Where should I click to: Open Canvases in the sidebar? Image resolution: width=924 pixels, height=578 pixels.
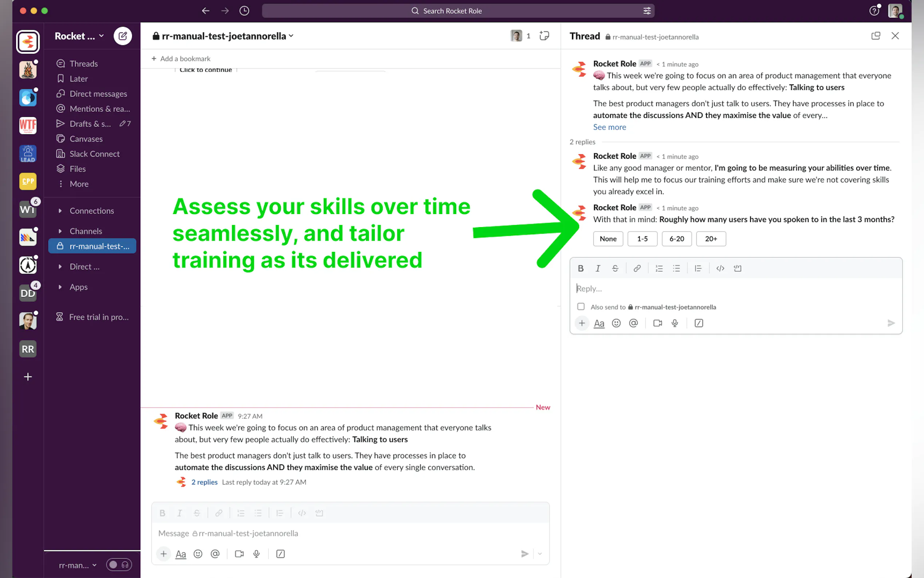pyautogui.click(x=86, y=139)
